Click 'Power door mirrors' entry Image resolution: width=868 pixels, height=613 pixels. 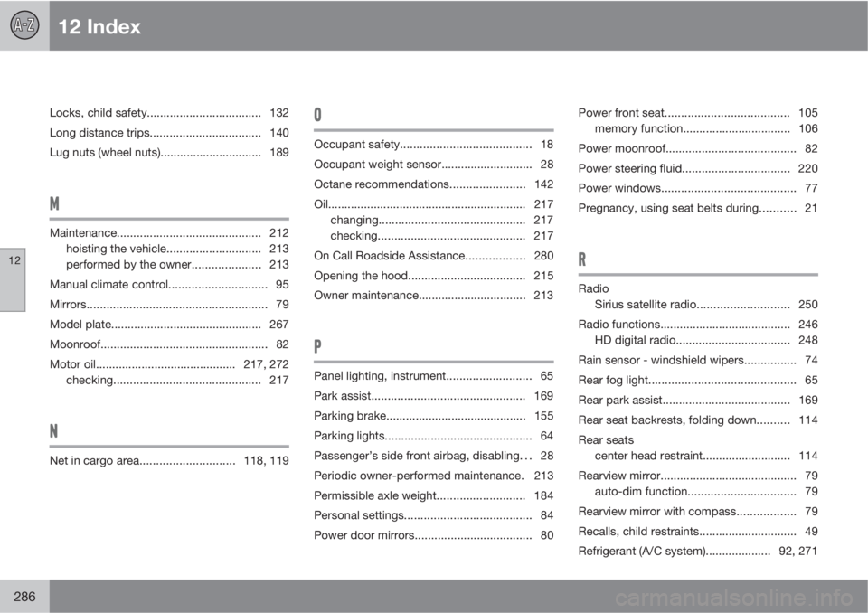[433, 535]
